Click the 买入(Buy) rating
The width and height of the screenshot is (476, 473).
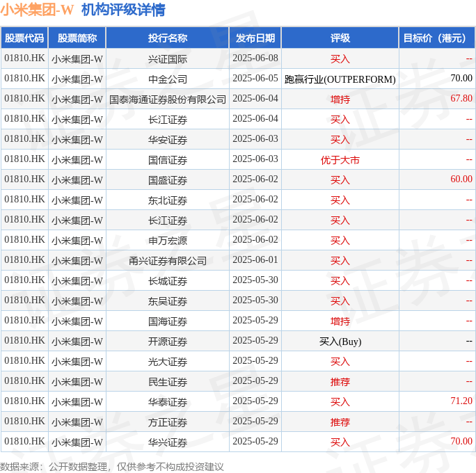pyautogui.click(x=340, y=342)
